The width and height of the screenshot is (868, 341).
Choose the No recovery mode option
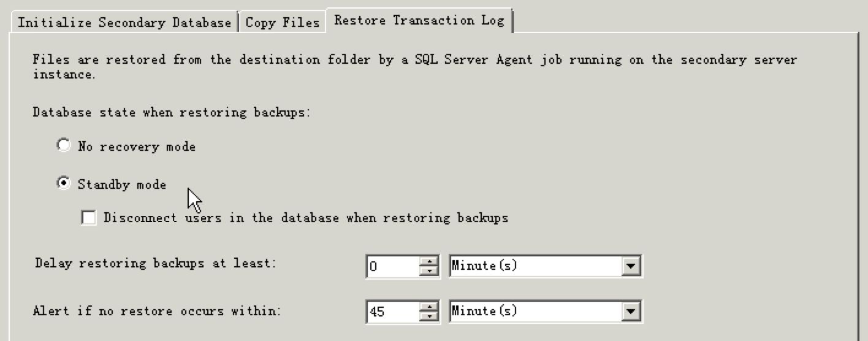pos(64,146)
